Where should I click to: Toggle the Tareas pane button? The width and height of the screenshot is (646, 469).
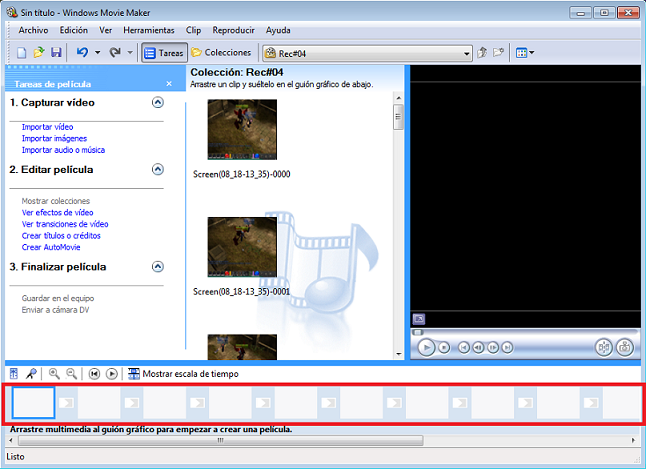[x=164, y=53]
